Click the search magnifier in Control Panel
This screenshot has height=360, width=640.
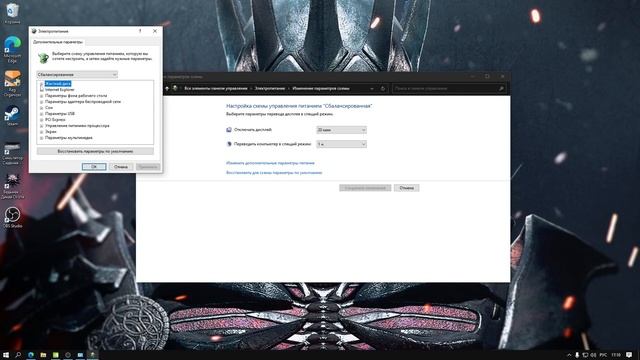pos(501,88)
